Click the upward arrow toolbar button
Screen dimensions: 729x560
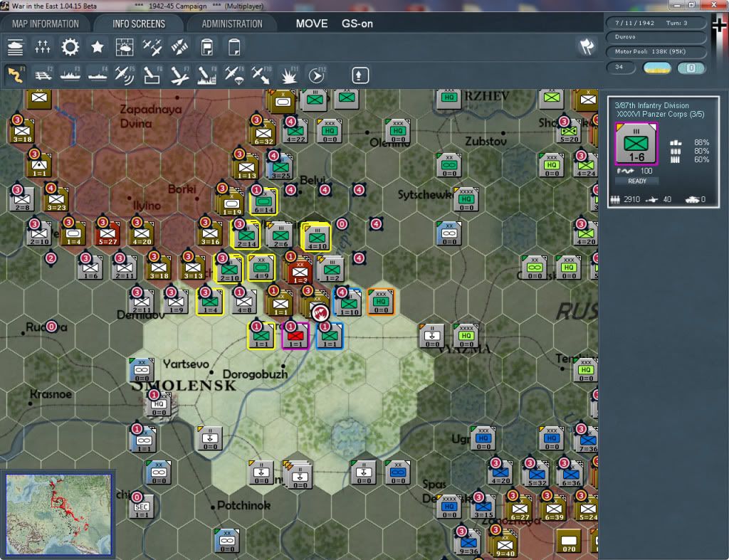360,75
